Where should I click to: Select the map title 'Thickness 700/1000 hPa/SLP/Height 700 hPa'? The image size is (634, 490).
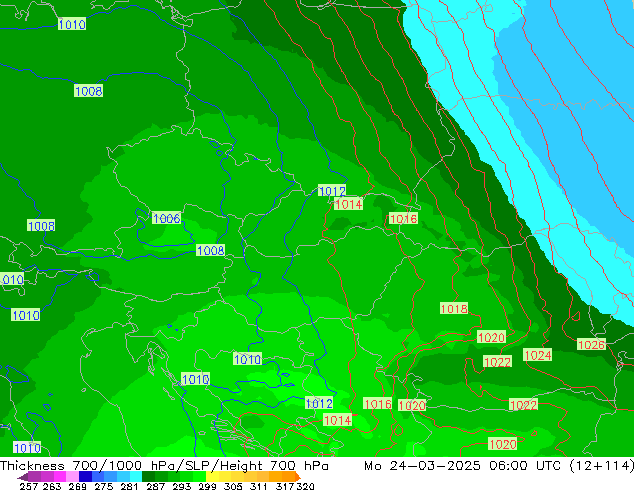coord(164,466)
